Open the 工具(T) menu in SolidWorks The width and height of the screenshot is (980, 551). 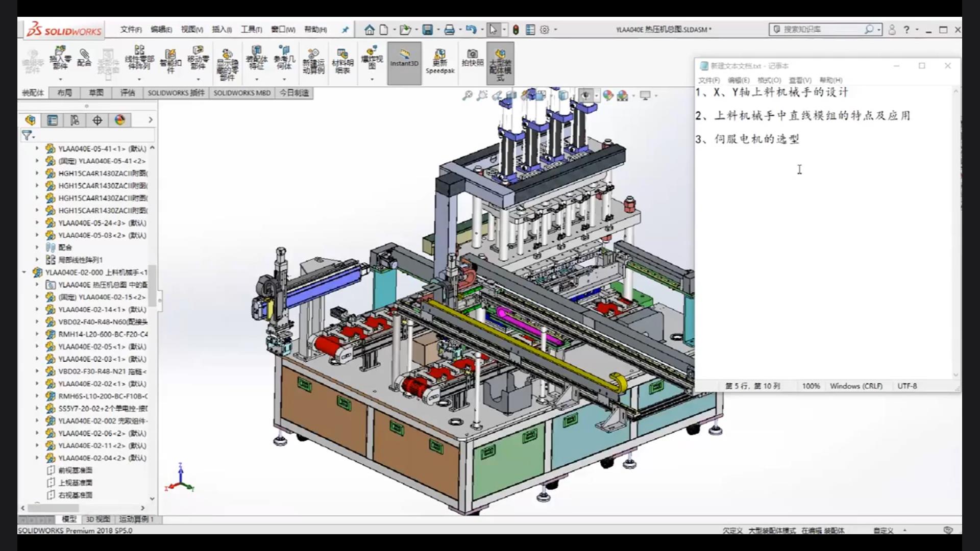(x=252, y=30)
